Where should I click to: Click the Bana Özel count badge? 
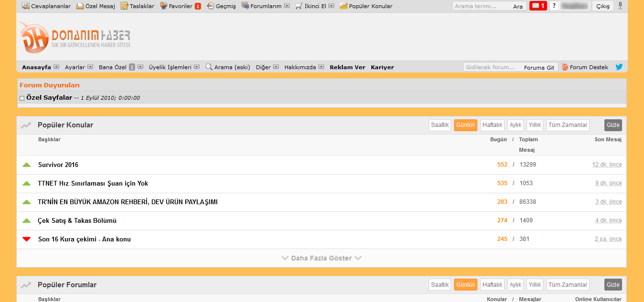coord(132,67)
